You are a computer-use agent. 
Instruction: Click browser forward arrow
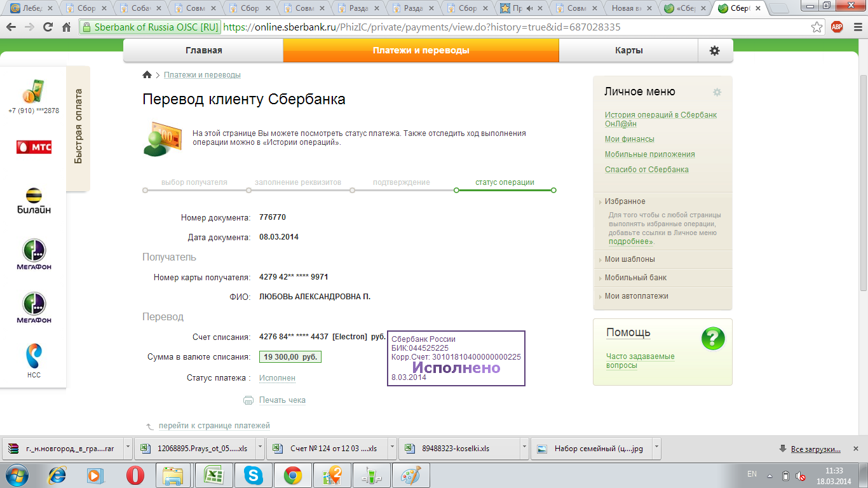29,27
